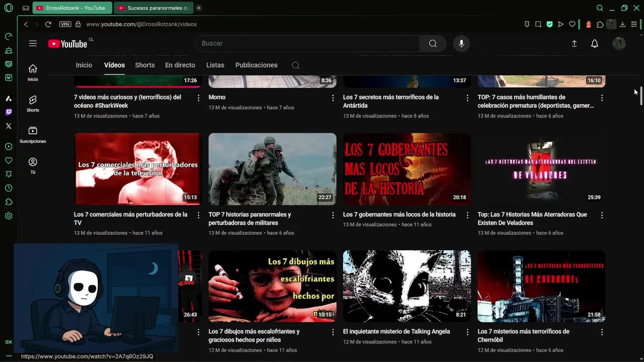The height and width of the screenshot is (362, 644).
Task: Switch to the DrossRotzank - YouTube tab
Action: click(x=72, y=8)
